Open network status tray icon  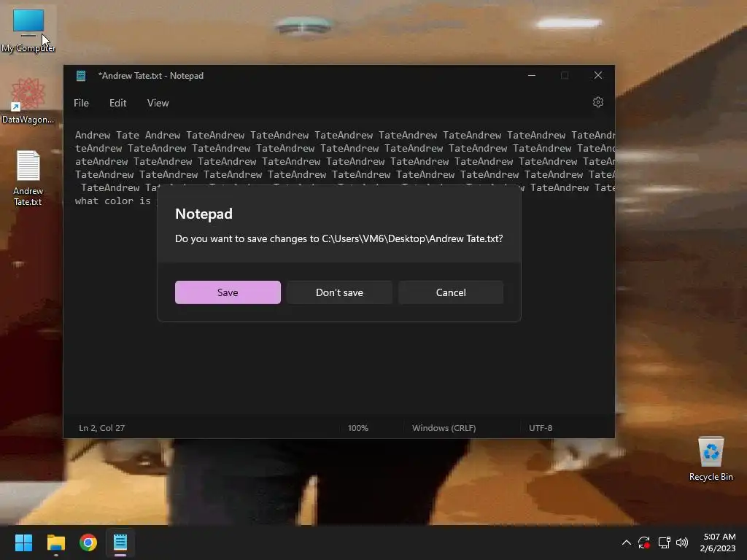pyautogui.click(x=664, y=542)
